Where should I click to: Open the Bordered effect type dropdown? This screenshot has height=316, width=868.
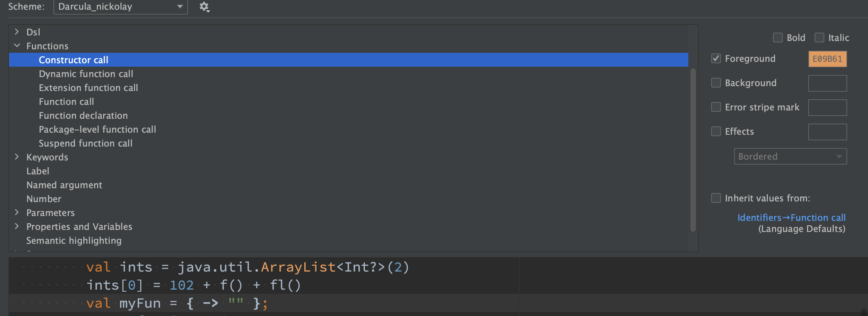pyautogui.click(x=790, y=156)
